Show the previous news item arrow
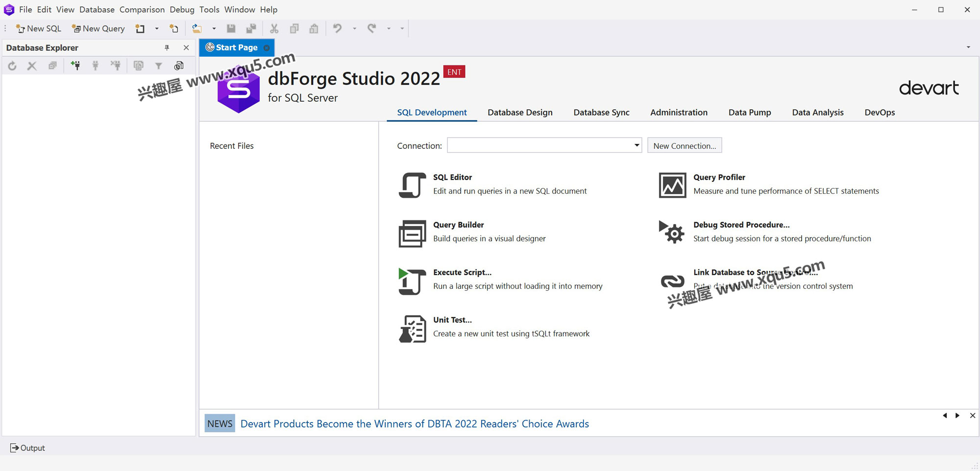 tap(945, 416)
